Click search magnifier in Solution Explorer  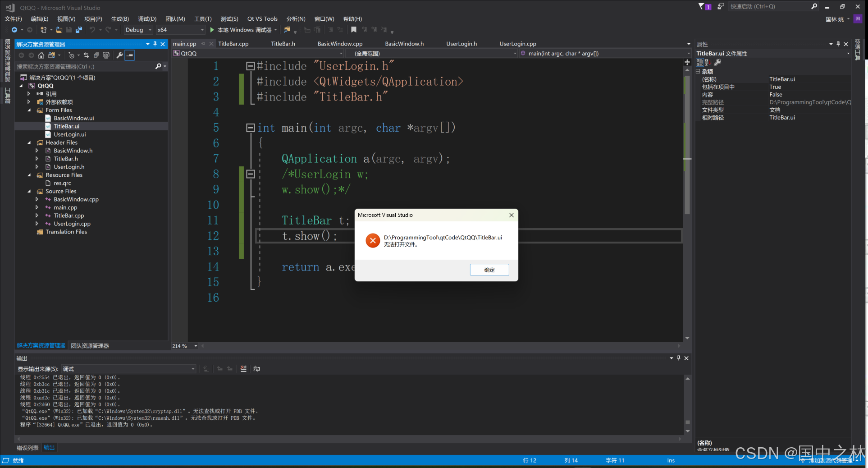point(158,66)
